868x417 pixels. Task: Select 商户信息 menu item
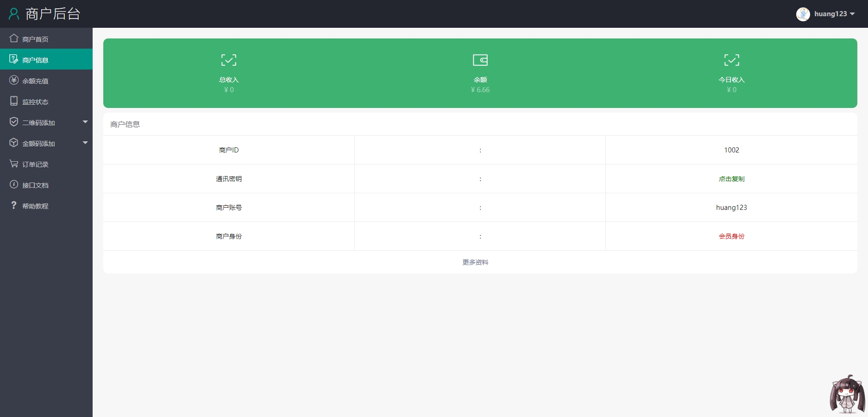coord(46,59)
